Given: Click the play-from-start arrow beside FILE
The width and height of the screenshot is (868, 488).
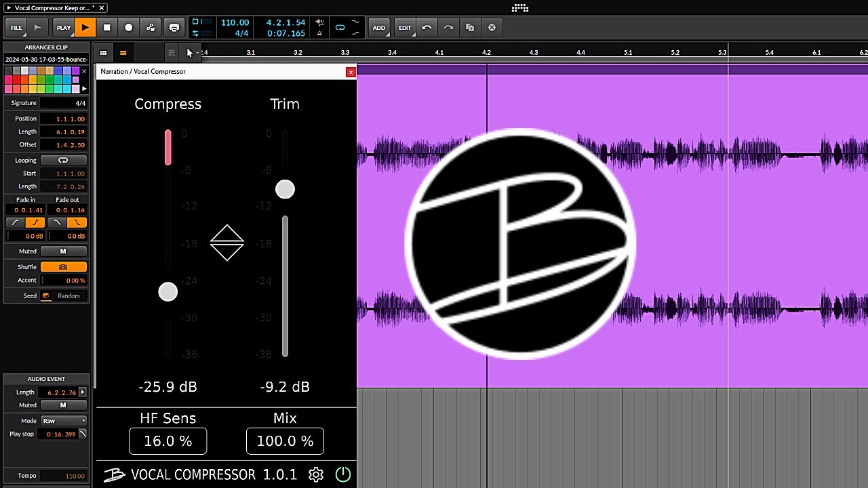Looking at the screenshot, I should pos(37,28).
